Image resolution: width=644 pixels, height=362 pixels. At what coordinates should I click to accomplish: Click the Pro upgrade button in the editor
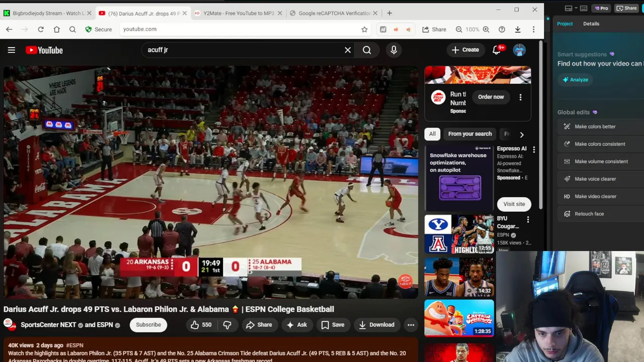click(x=601, y=8)
